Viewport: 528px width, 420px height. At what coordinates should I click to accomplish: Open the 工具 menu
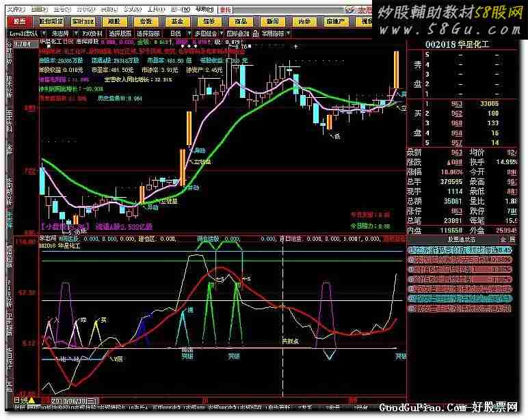156,9
